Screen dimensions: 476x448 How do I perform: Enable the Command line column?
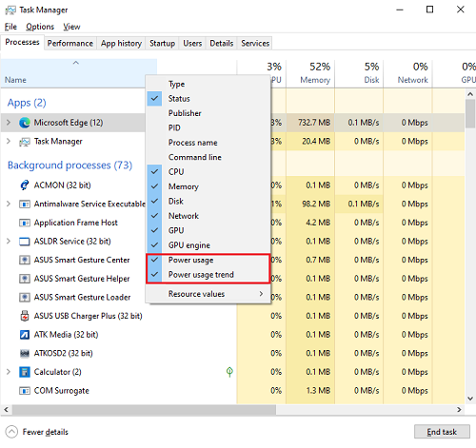coord(208,157)
